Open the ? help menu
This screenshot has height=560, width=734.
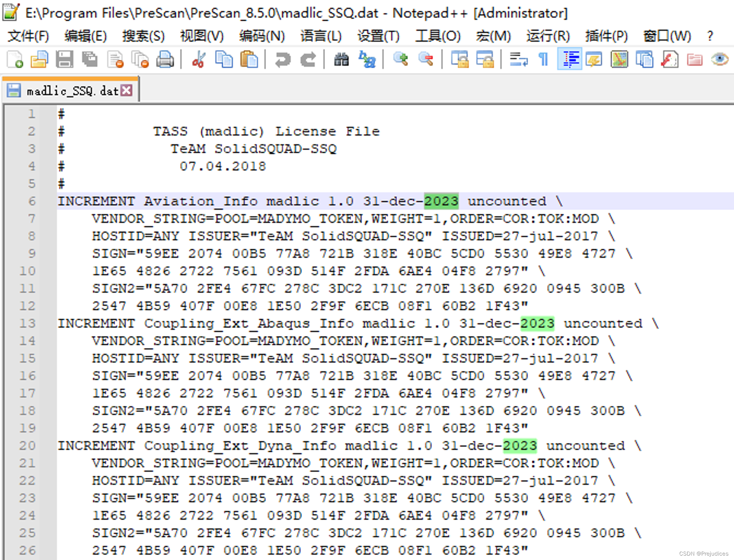710,36
